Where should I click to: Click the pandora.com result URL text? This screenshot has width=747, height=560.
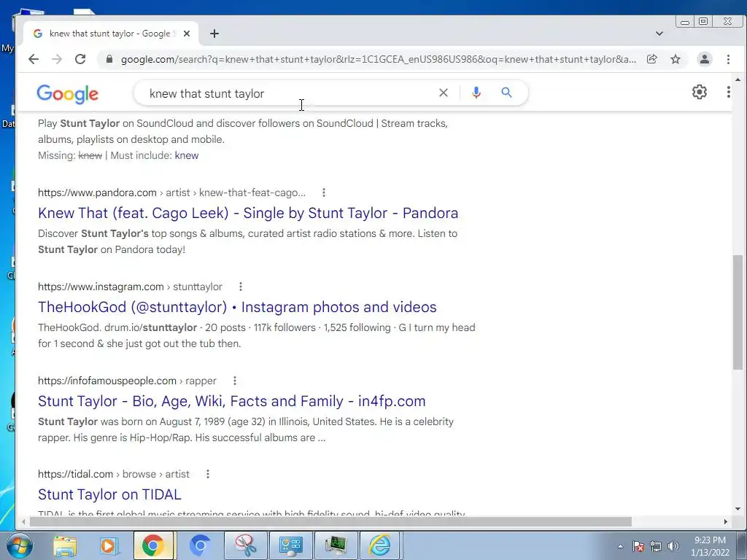(172, 192)
